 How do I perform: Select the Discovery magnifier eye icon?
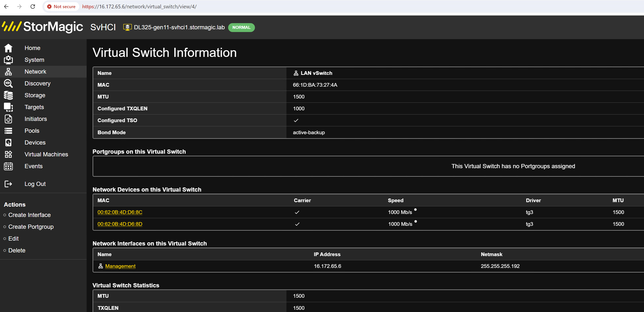click(8, 83)
